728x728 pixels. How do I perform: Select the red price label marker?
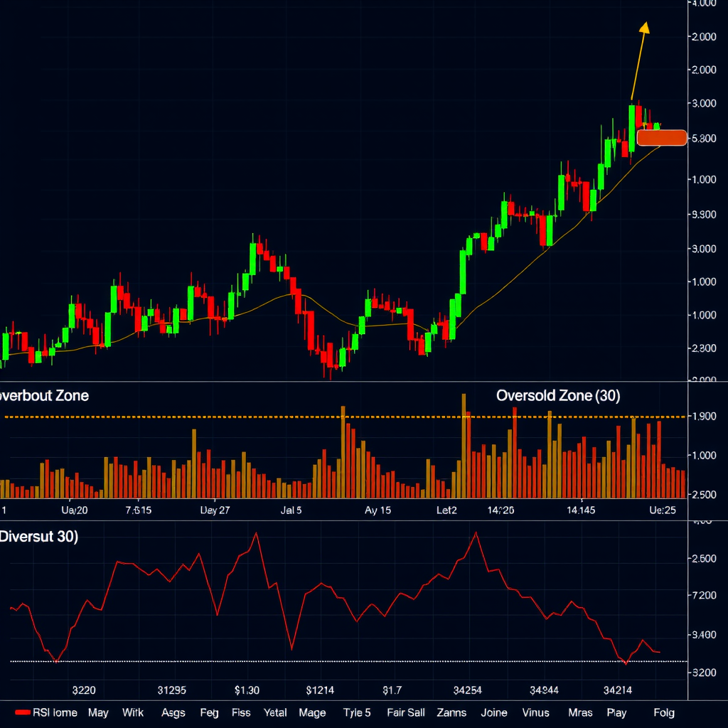click(662, 138)
